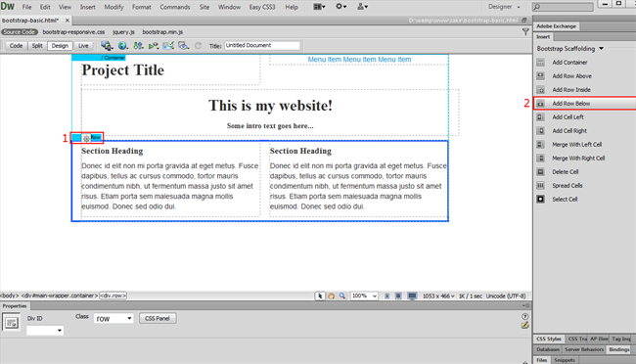
Task: Click the Merge With Right Cell icon
Action: click(x=540, y=159)
